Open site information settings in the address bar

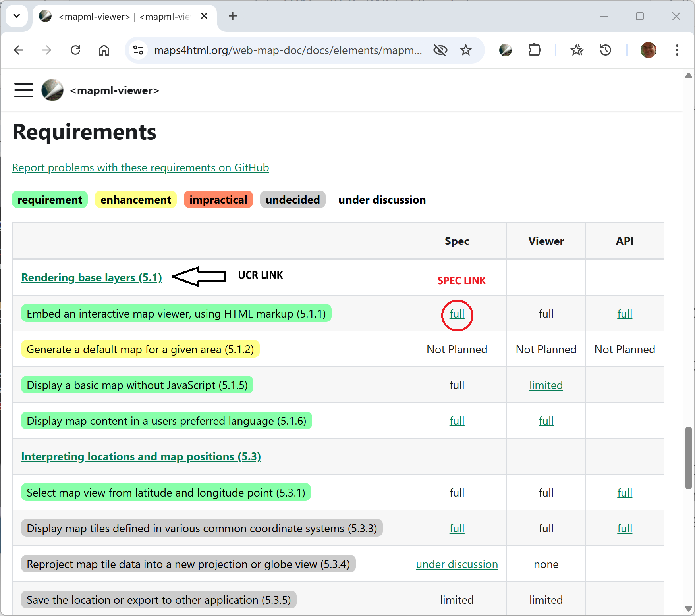138,50
